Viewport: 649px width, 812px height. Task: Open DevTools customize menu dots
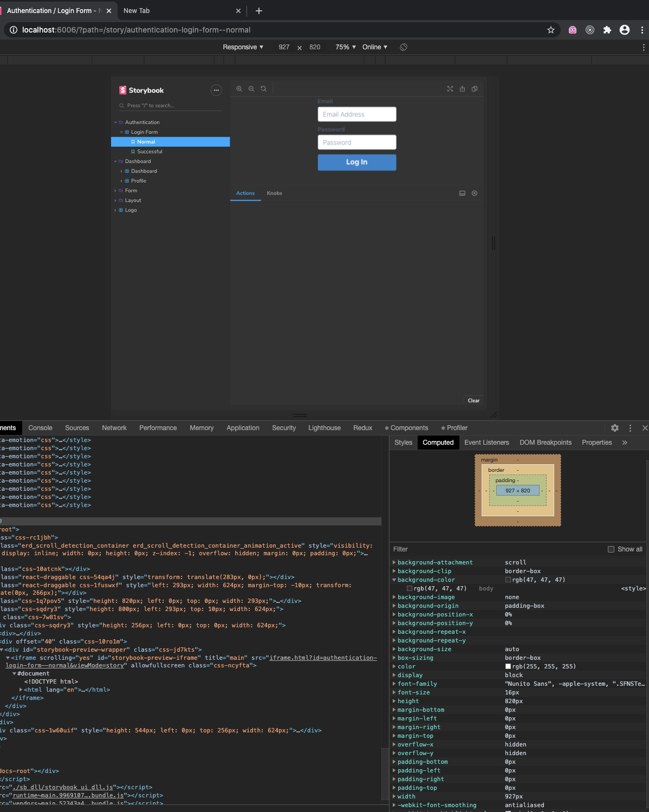coord(630,428)
